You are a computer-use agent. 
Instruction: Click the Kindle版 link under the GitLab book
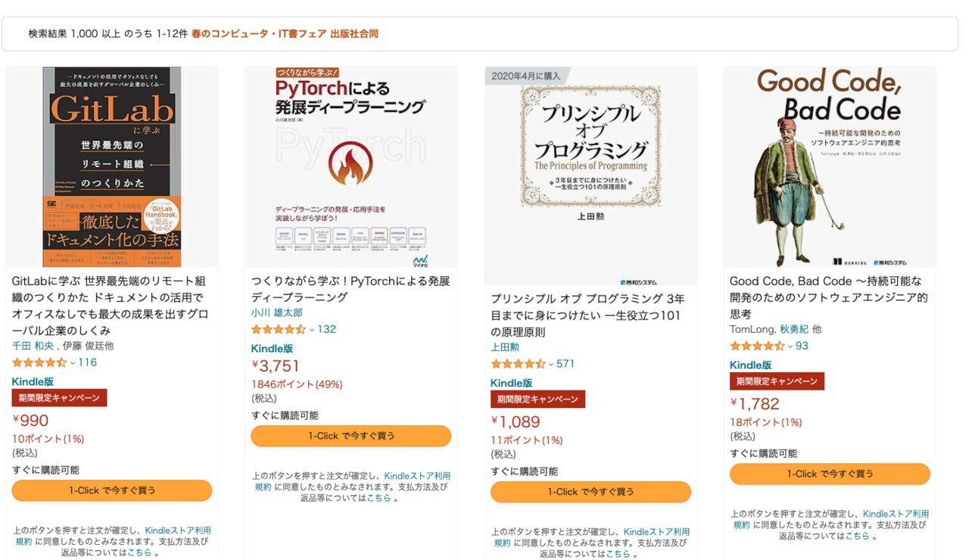(x=29, y=381)
